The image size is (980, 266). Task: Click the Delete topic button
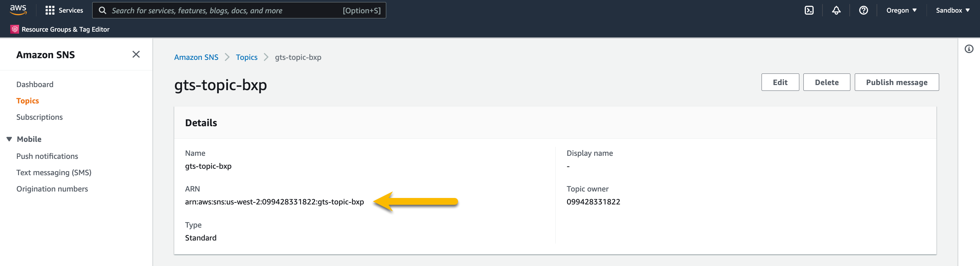coord(826,82)
